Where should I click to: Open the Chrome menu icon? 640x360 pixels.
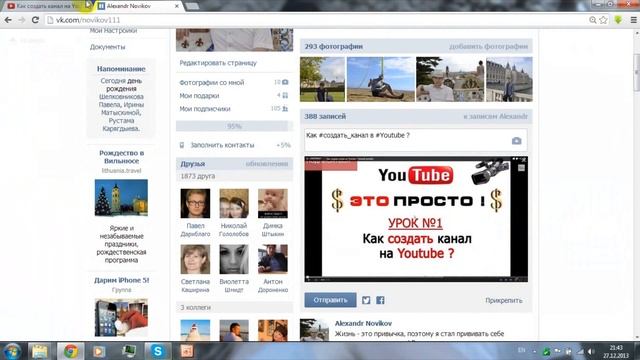click(x=633, y=20)
